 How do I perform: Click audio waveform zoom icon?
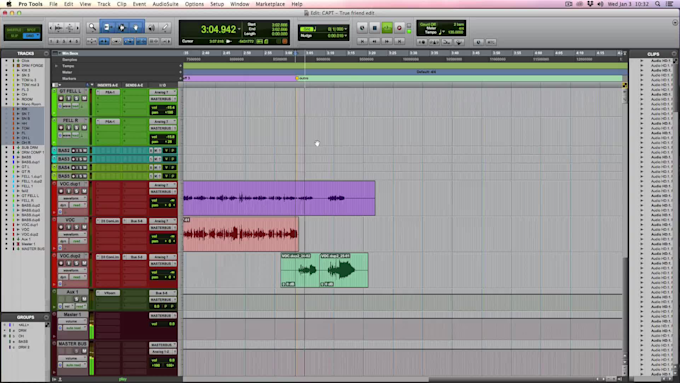coord(59,28)
